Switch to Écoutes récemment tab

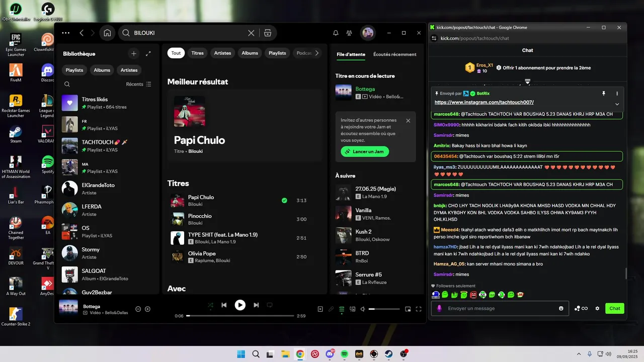click(395, 54)
